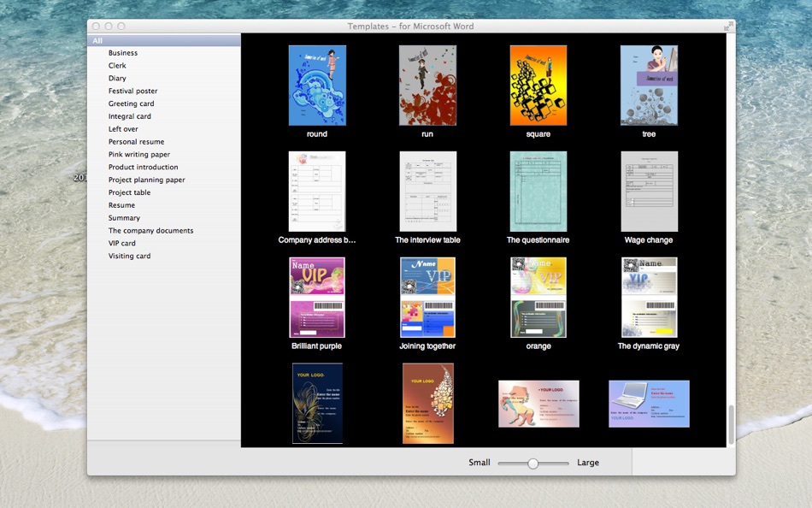Choose the orange 'square' template
The image size is (812, 508).
[538, 86]
